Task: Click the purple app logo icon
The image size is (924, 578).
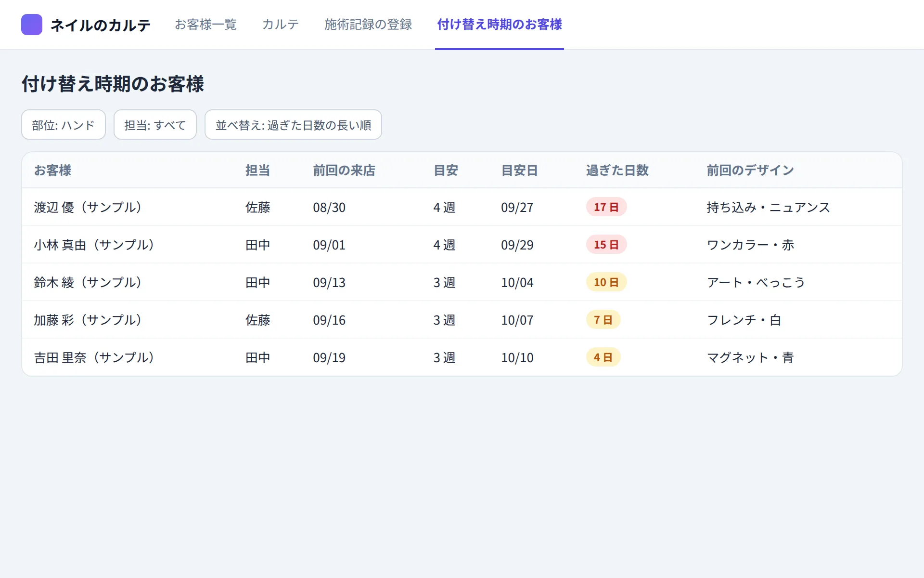Action: (x=32, y=25)
